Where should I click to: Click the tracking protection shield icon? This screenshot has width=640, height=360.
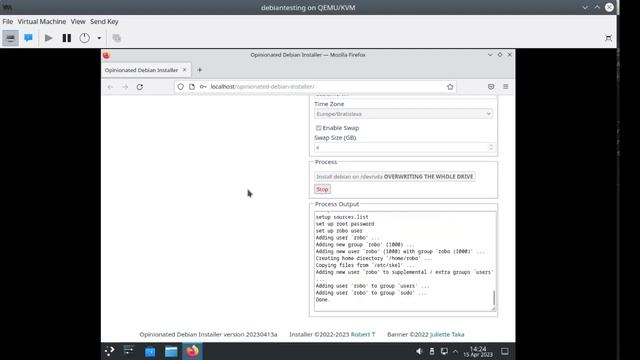[180, 87]
